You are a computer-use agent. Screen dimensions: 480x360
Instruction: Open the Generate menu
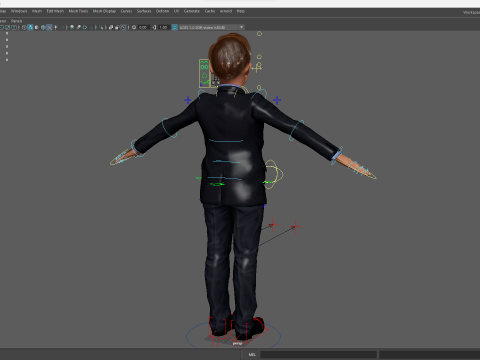point(192,11)
